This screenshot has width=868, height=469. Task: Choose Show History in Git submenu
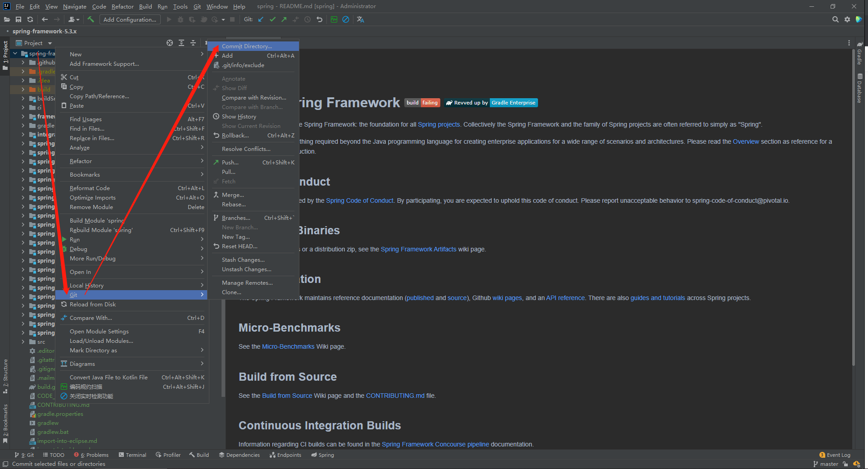253,116
